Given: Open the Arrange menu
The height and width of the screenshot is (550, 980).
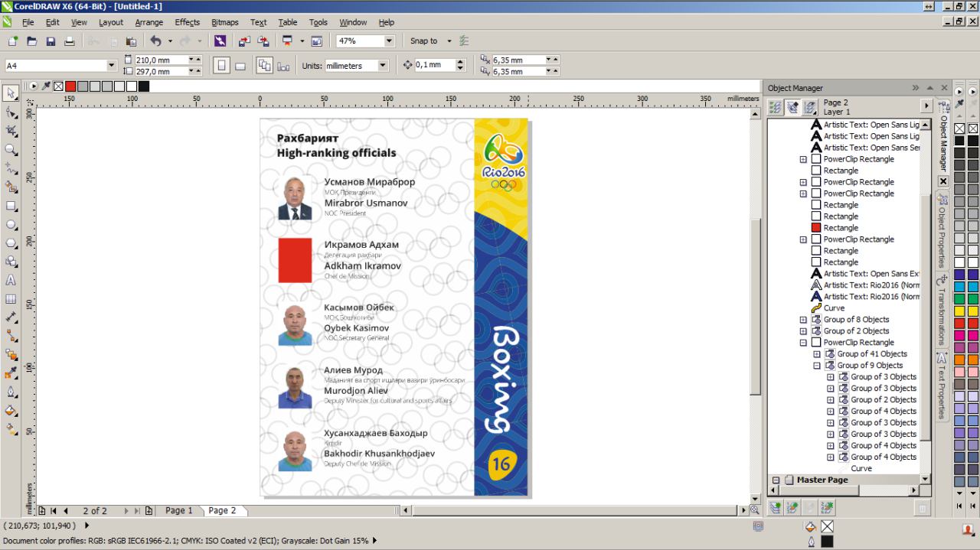Looking at the screenshot, I should click(149, 22).
